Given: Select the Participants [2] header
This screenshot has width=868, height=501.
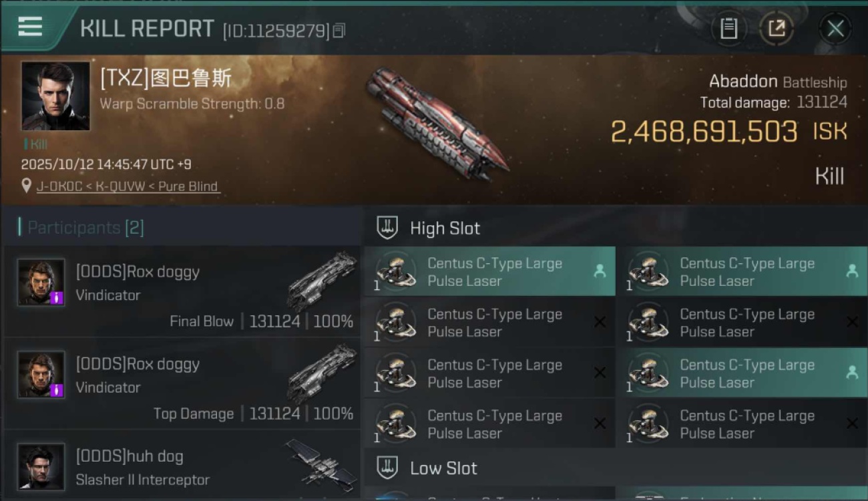Looking at the screenshot, I should [85, 228].
